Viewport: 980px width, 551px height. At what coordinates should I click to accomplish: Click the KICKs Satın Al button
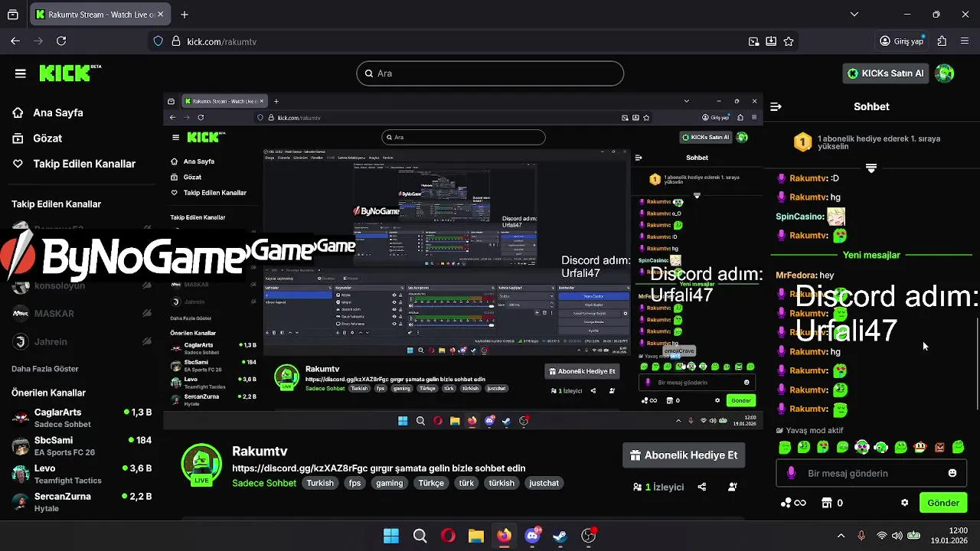coord(886,73)
